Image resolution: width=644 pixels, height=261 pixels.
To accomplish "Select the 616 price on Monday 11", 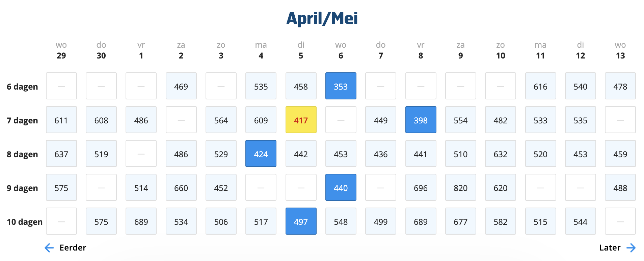I will pos(540,86).
